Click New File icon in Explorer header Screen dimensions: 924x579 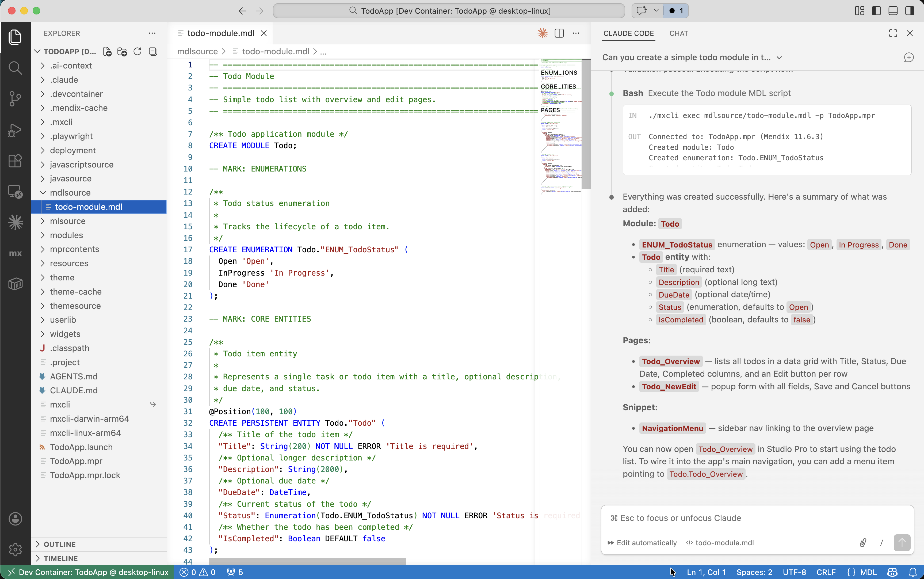point(107,51)
